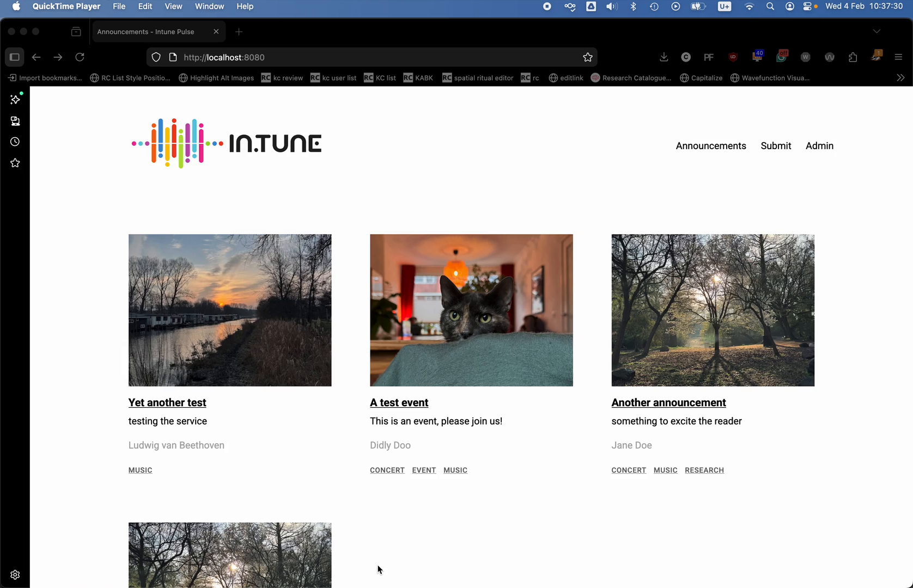Image resolution: width=913 pixels, height=588 pixels.
Task: Open the sidebar settings gear icon
Action: click(15, 575)
